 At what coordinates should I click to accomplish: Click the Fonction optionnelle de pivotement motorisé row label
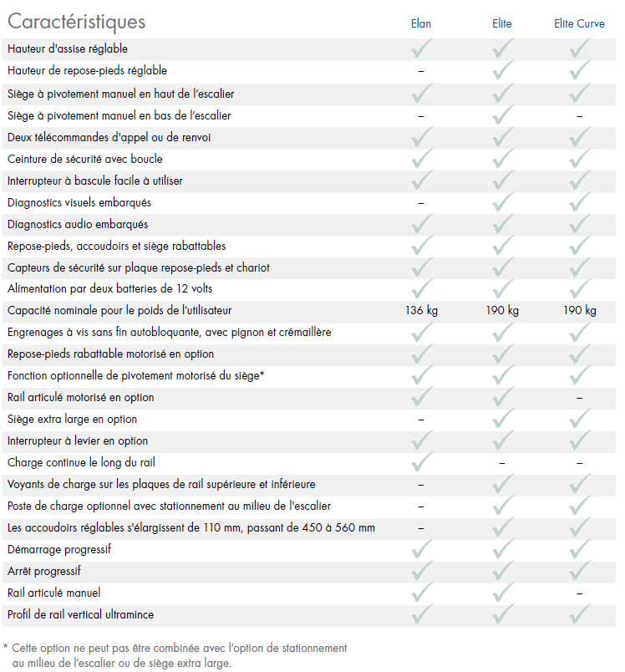[136, 376]
